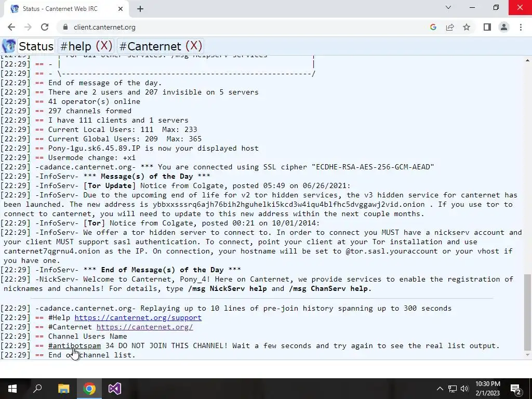Click the browser forward arrow
Image resolution: width=532 pixels, height=399 pixels.
point(28,27)
